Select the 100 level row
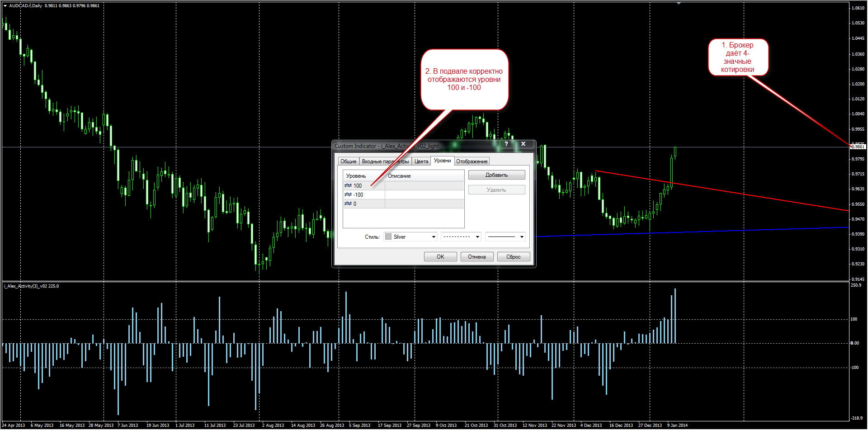The height and width of the screenshot is (430, 868). coord(404,186)
